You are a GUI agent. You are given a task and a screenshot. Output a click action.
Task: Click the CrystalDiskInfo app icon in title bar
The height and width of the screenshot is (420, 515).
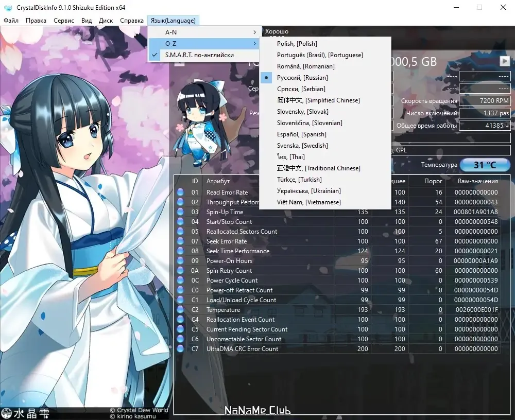point(8,7)
